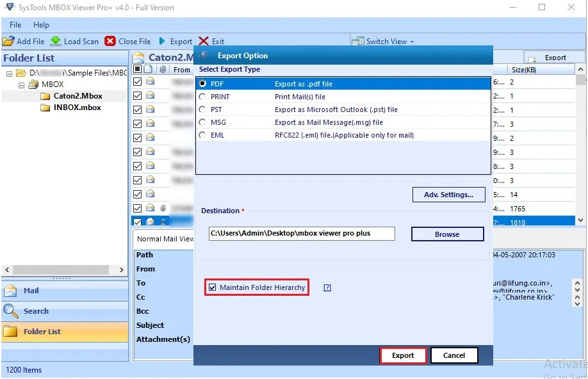Open the Help menu
The width and height of the screenshot is (588, 379).
(x=41, y=25)
